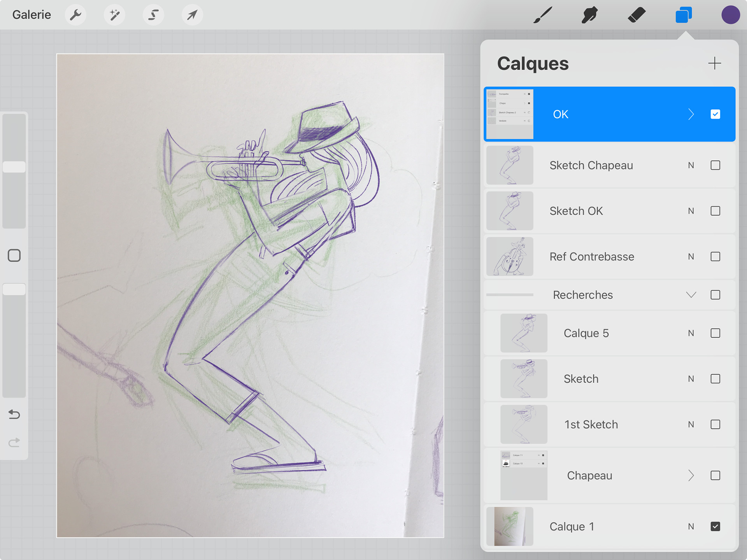Screen dimensions: 747x560
Task: Undo last action using arrow
Action: pyautogui.click(x=14, y=414)
